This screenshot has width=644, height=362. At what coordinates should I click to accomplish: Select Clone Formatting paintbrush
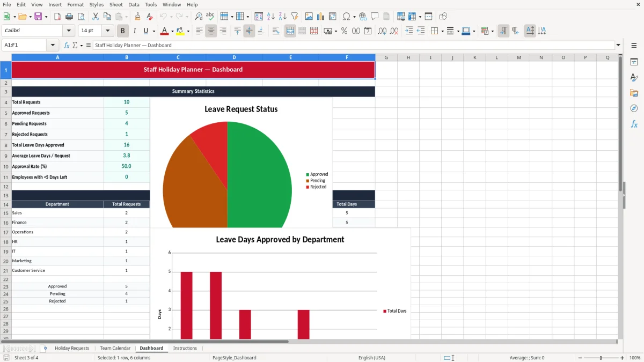138,17
